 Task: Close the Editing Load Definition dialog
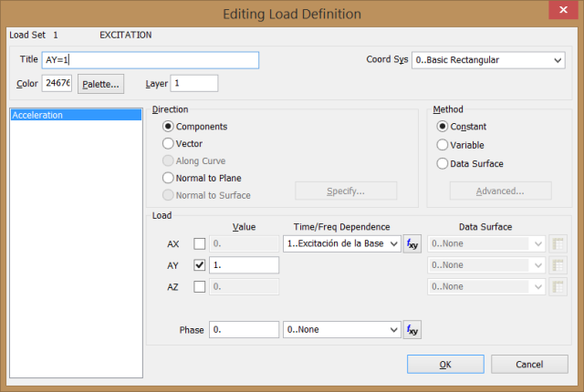[x=563, y=10]
